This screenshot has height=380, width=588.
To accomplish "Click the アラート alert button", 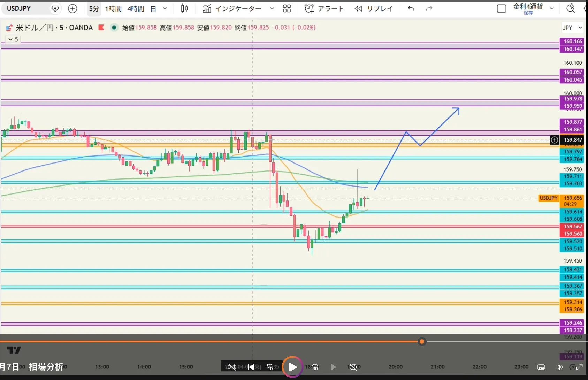I will [x=324, y=9].
